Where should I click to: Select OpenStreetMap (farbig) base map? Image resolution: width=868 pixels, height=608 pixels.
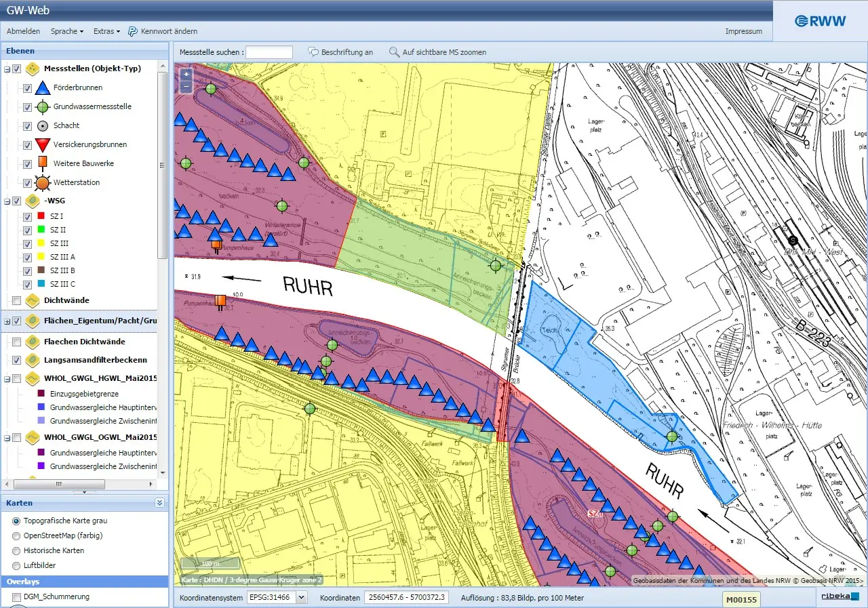click(x=16, y=535)
